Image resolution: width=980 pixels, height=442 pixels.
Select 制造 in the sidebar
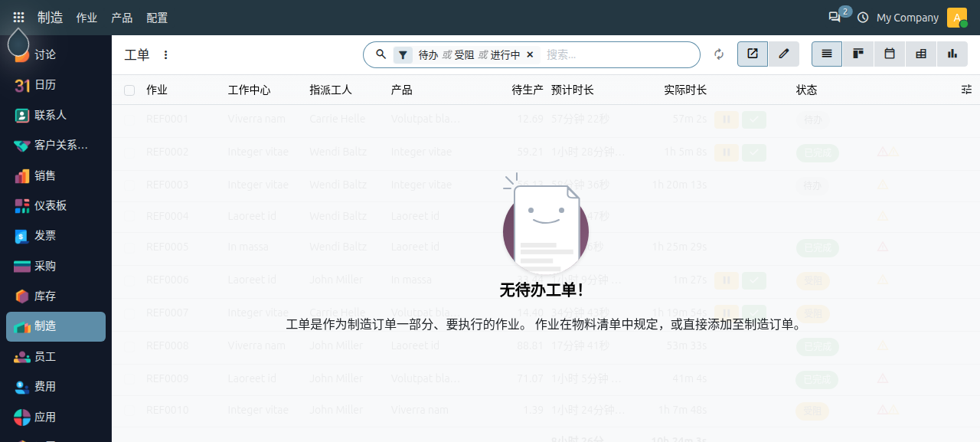56,326
